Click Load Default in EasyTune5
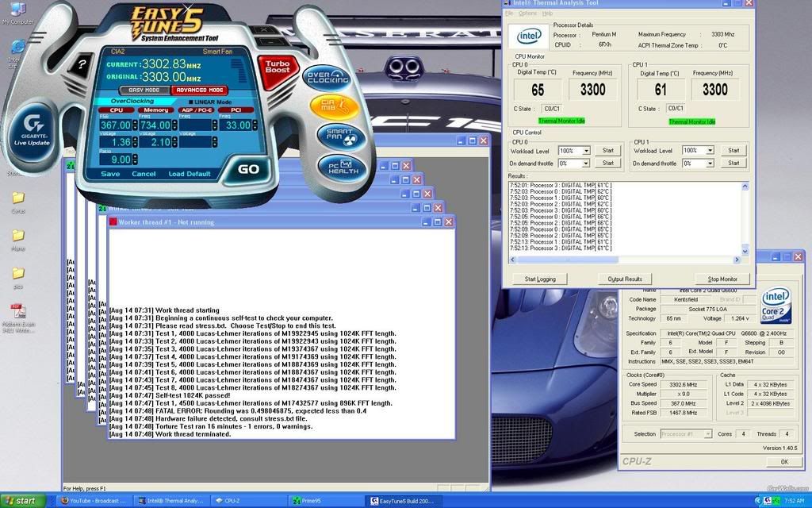The image size is (812, 508). pos(190,174)
